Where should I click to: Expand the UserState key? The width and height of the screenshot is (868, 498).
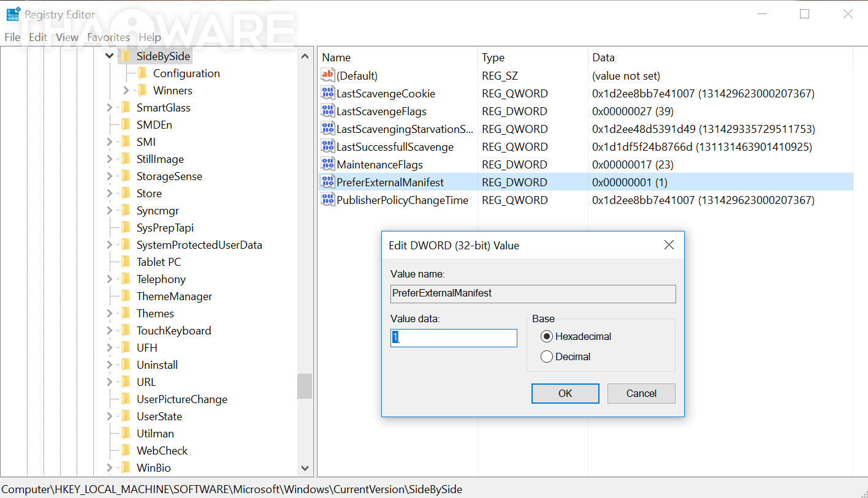tap(110, 417)
